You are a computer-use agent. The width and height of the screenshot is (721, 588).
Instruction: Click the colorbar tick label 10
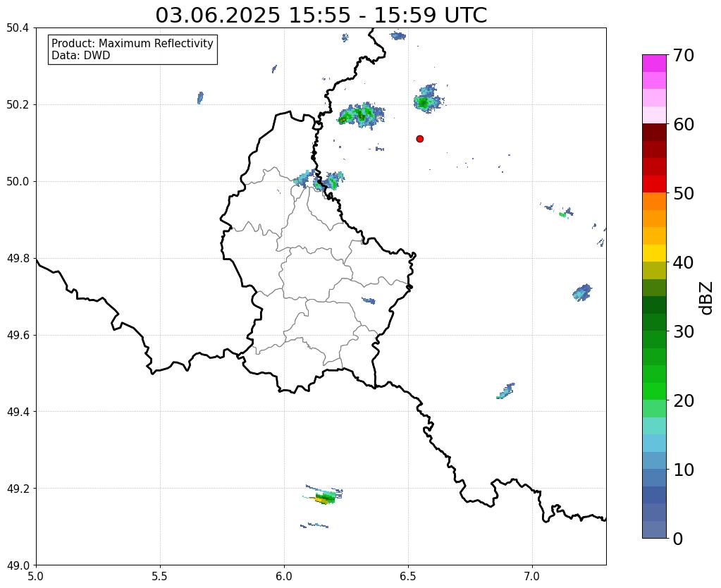click(684, 470)
